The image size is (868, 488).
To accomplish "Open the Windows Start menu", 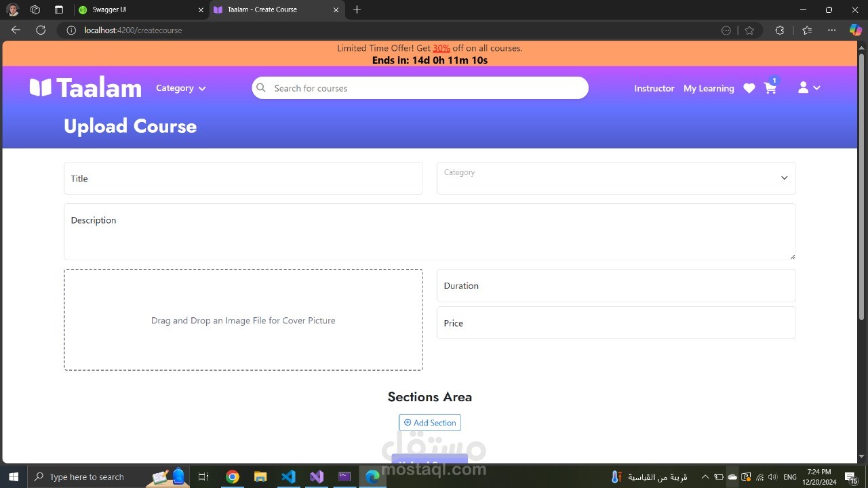I will click(x=14, y=476).
